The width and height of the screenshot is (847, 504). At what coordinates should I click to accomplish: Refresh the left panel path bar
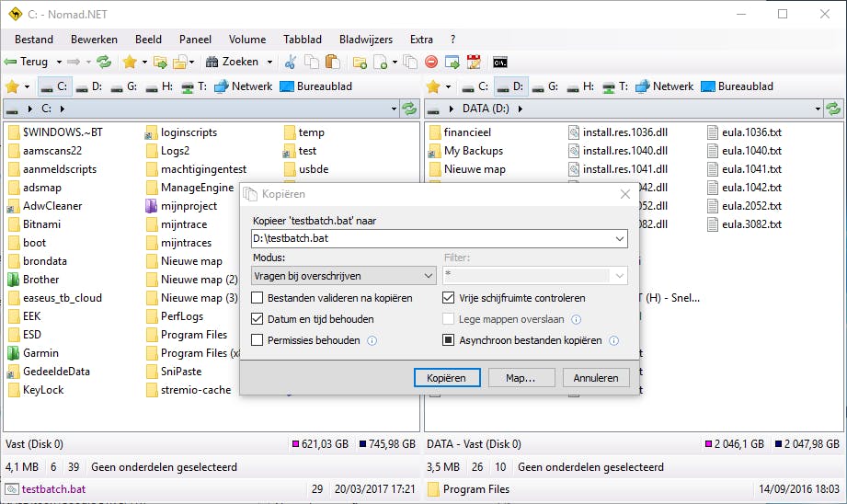pos(409,109)
